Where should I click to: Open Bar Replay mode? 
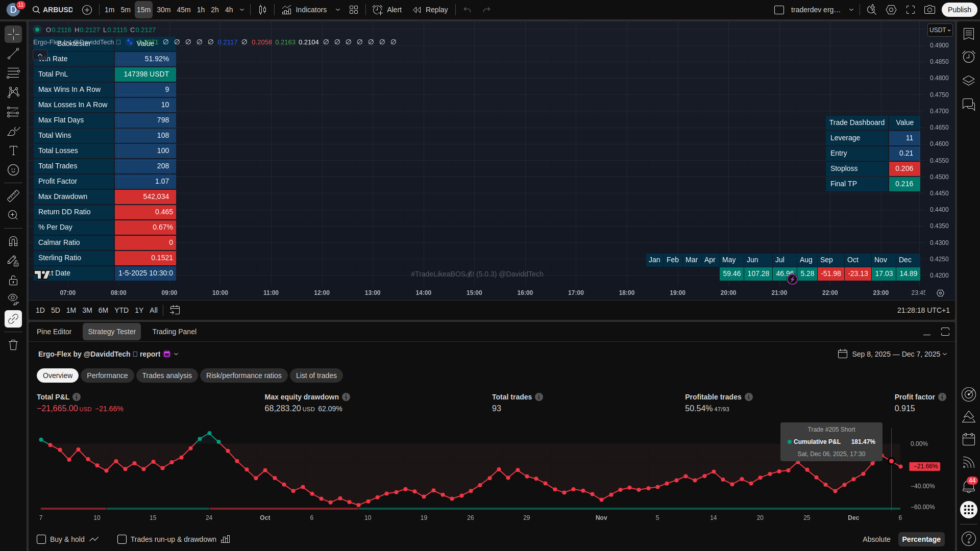430,10
